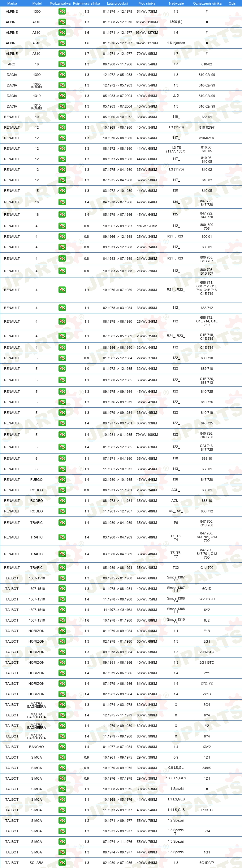242x868 pixels.
Task: Click the ARO brand cell
Action: [12, 64]
